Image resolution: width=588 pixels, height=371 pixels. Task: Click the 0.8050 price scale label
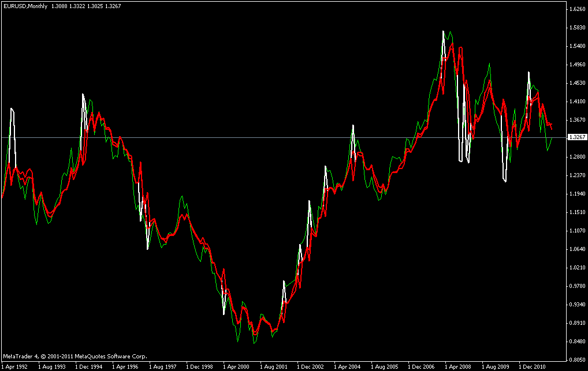tap(577, 360)
